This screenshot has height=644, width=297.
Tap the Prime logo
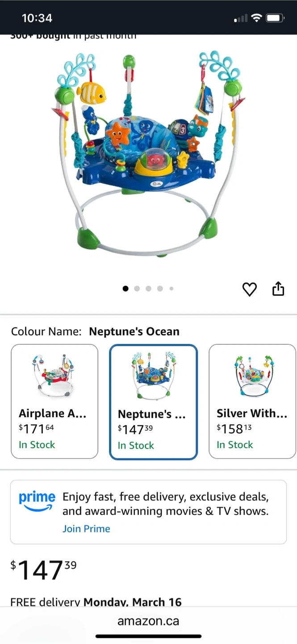coord(37,500)
